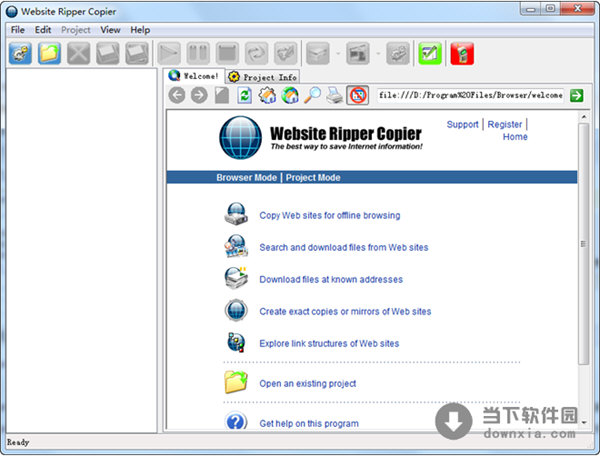This screenshot has width=600, height=456.
Task: Select Project Mode in blue bar
Action: (313, 178)
